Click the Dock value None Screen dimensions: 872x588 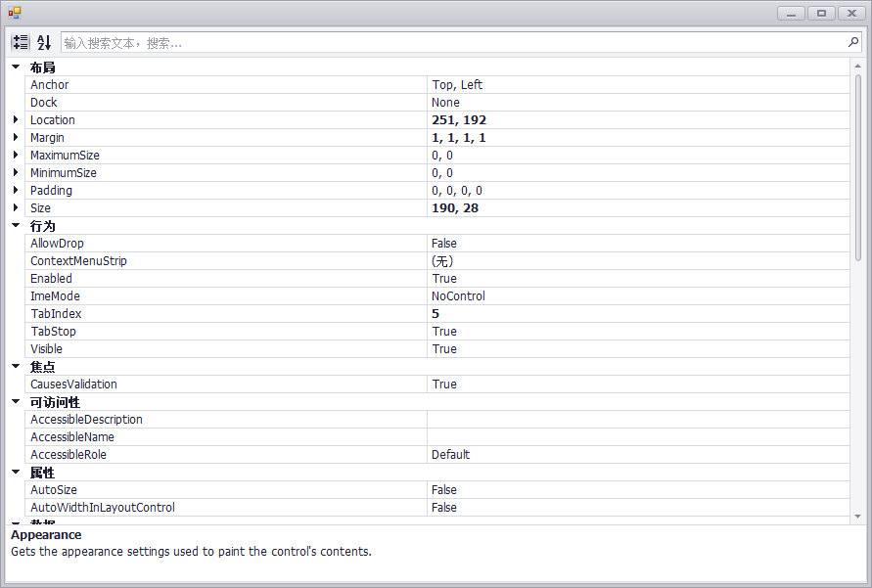pyautogui.click(x=638, y=103)
